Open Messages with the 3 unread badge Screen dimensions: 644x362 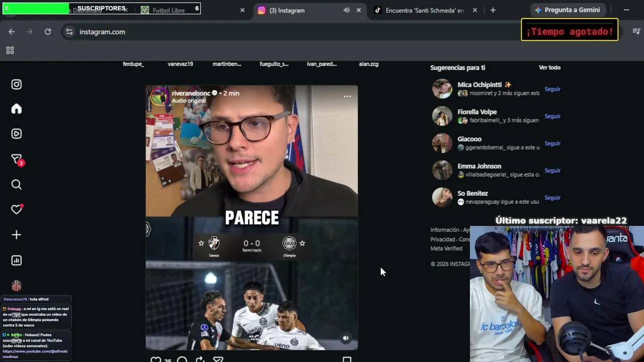click(17, 159)
